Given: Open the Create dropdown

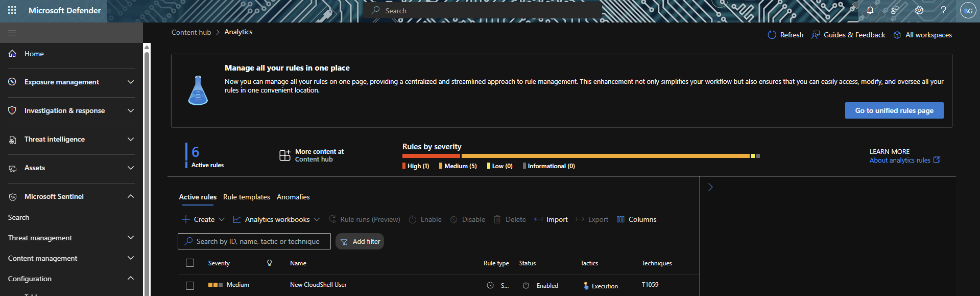Looking at the screenshot, I should 203,219.
